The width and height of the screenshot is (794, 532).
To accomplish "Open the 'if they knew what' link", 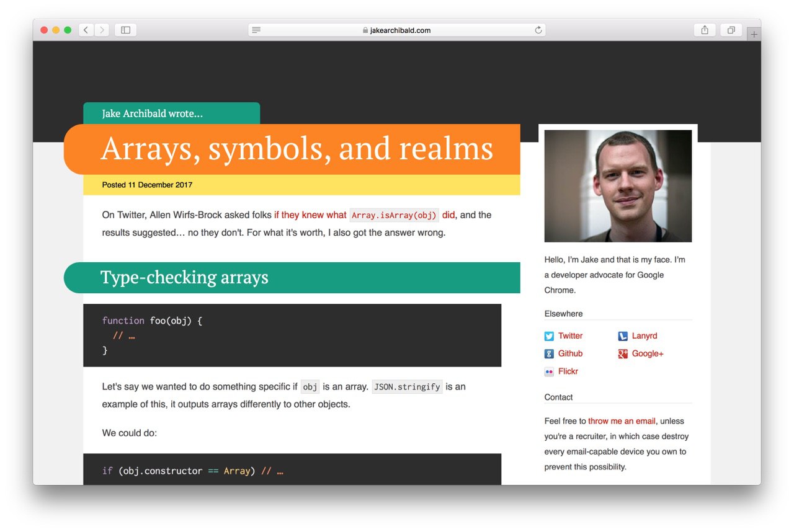I will coord(310,215).
